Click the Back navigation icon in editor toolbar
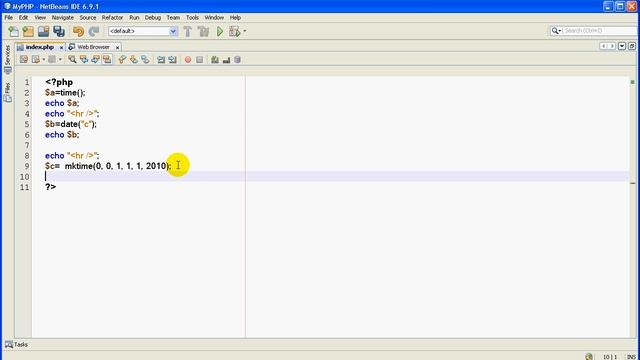 (x=36, y=60)
